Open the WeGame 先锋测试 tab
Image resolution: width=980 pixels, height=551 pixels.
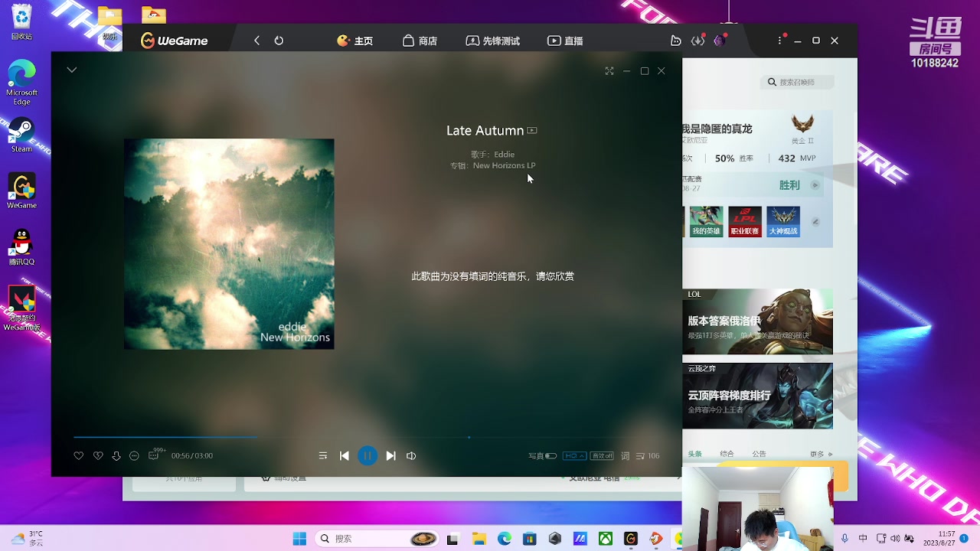(x=493, y=41)
